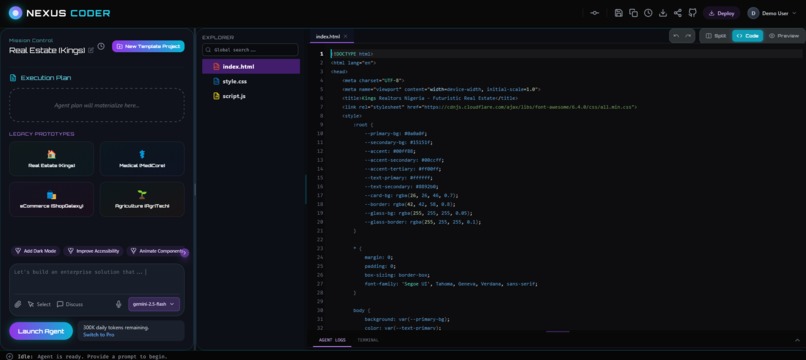
Task: Edit project name with pencil icon
Action: (x=91, y=50)
